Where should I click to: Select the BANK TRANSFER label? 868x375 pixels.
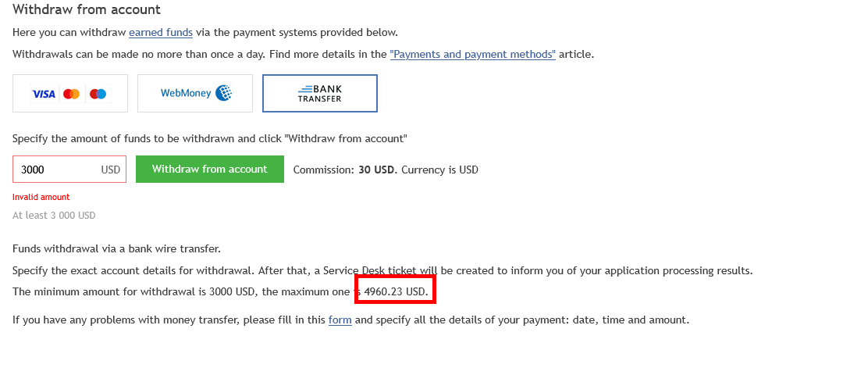pyautogui.click(x=319, y=94)
